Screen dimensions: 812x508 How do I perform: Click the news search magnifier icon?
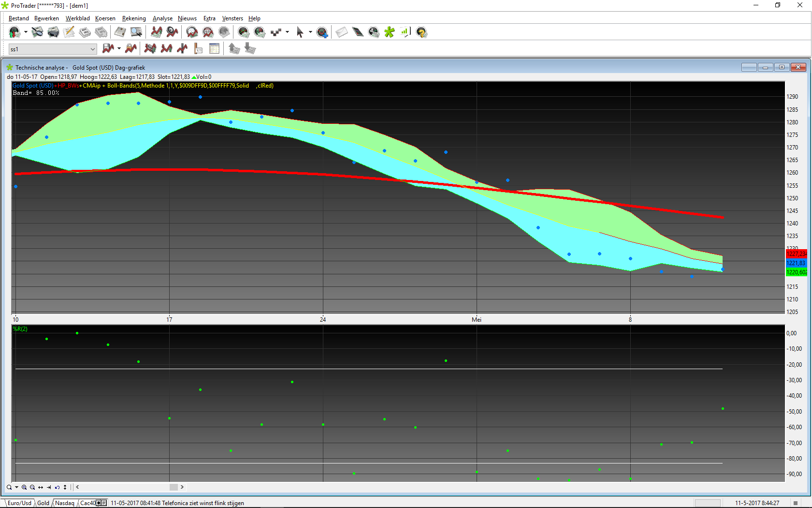pos(136,32)
